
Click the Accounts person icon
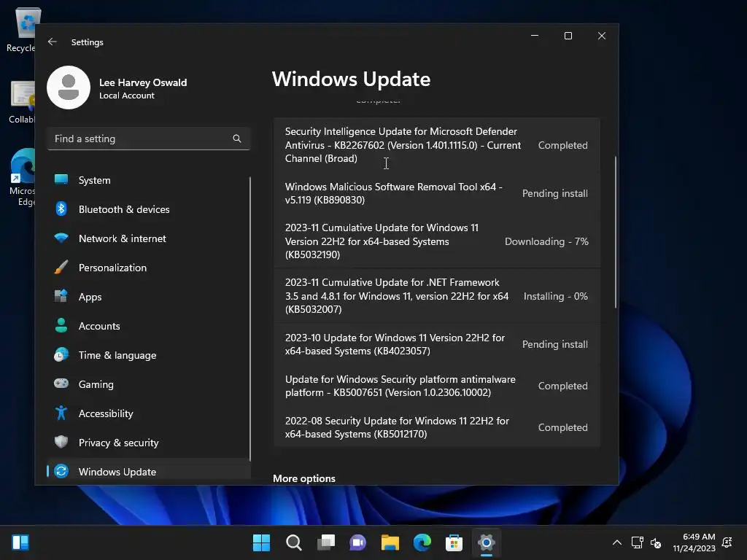coord(61,326)
